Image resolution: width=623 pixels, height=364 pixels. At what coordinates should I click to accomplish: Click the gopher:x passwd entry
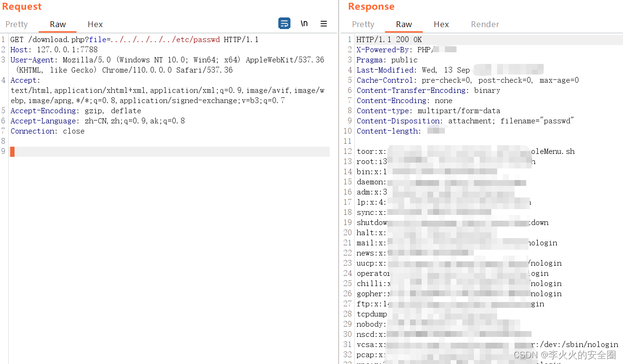pos(459,294)
